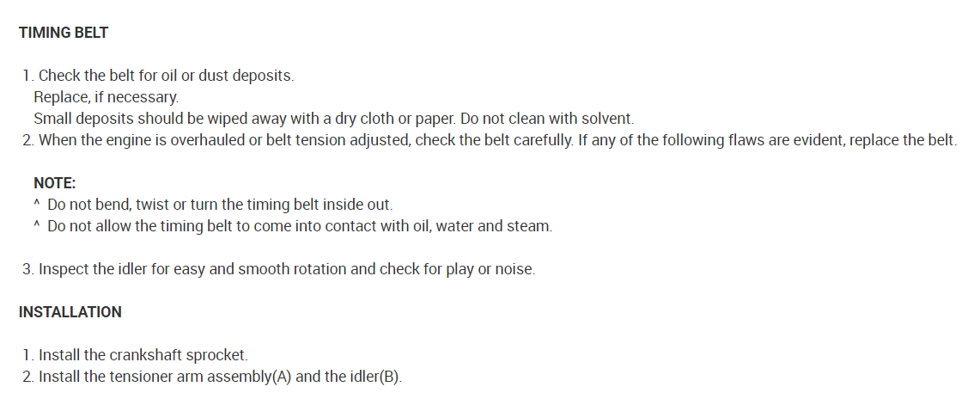Viewport: 980px width, 399px height.
Task: Click the note about bending or twisting the belt
Action: coord(219,206)
